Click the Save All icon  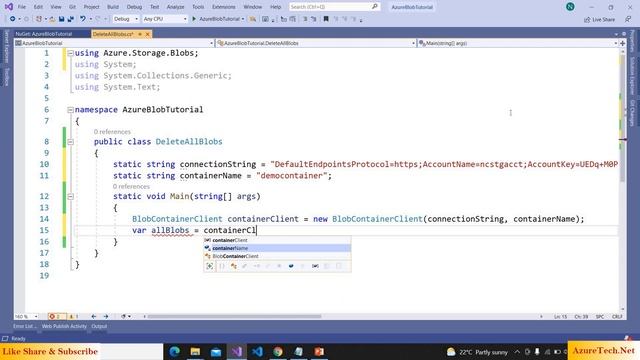click(x=70, y=19)
